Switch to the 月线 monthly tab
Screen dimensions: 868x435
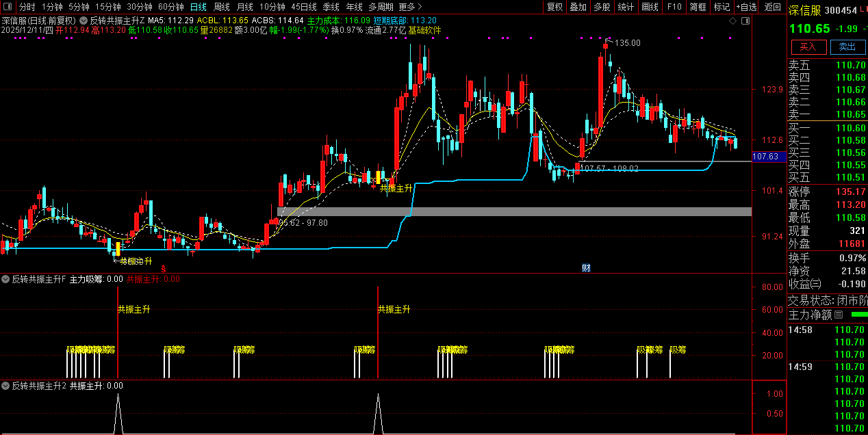[244, 7]
